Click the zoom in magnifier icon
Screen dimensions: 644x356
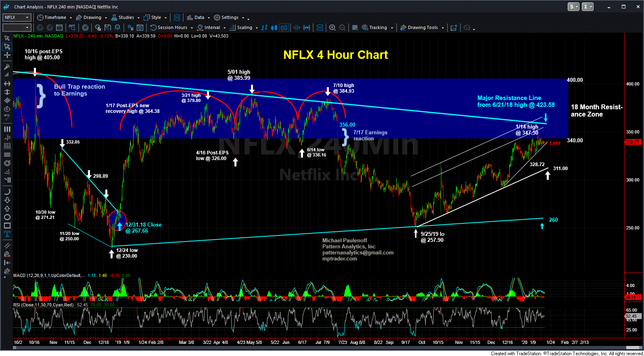coord(332,27)
